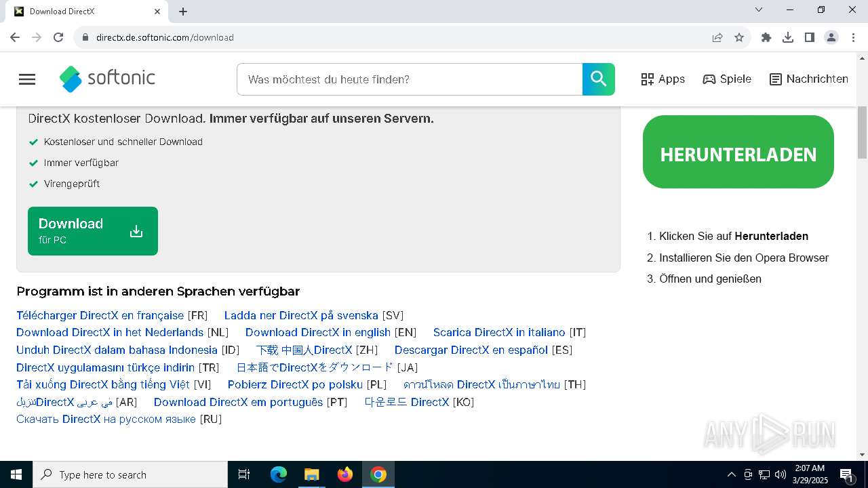Screen dimensions: 868x488
Task: Launch Microsoft Edge from taskbar
Action: (x=279, y=474)
